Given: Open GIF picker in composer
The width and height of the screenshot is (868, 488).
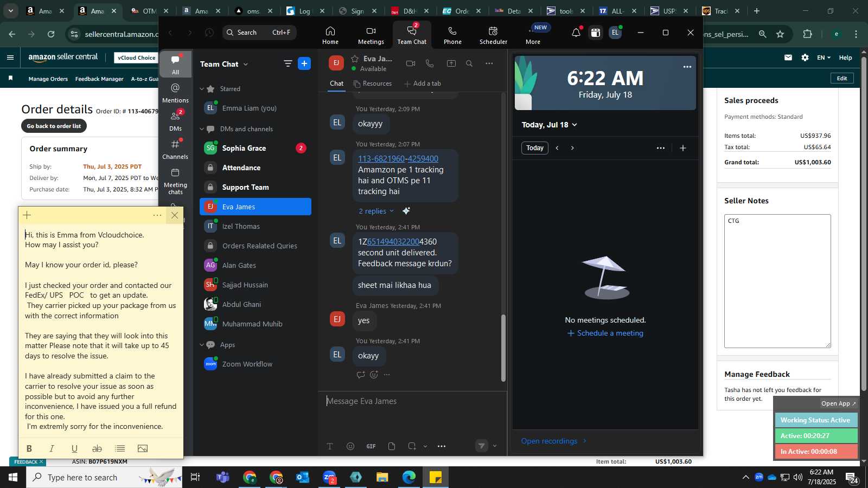Looking at the screenshot, I should point(371,446).
